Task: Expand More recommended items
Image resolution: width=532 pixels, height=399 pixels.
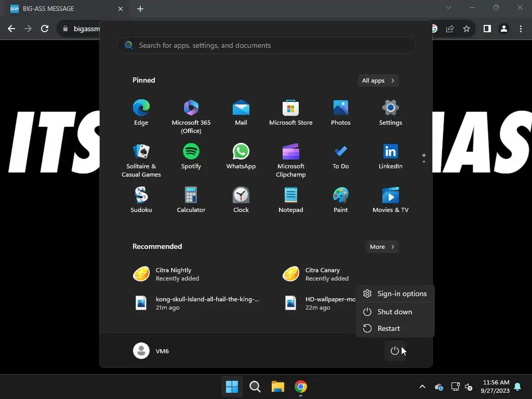Action: coord(382,247)
